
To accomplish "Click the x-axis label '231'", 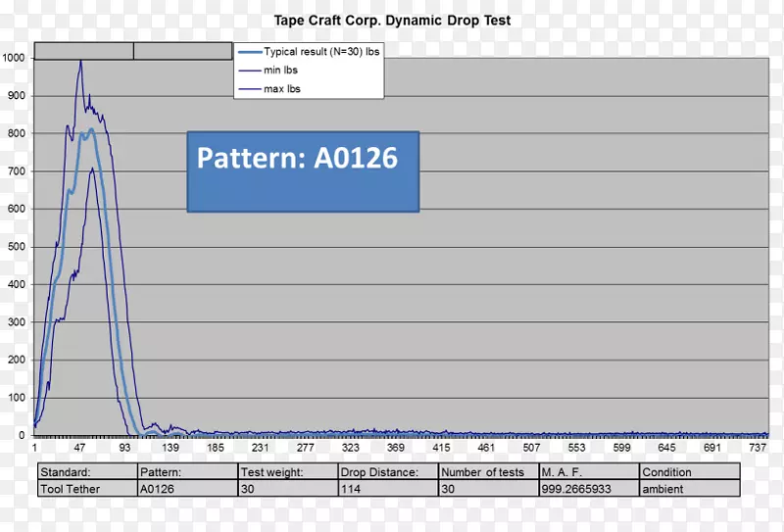I will click(260, 448).
